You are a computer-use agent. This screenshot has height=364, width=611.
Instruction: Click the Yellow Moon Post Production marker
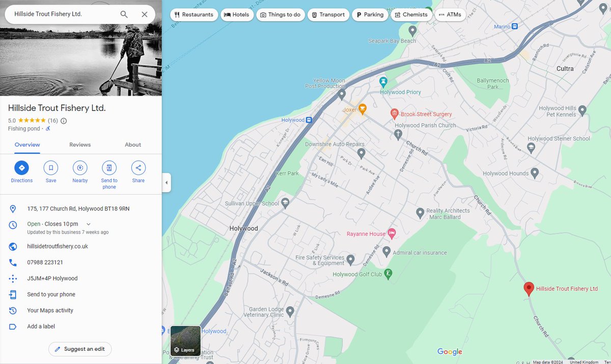click(342, 94)
